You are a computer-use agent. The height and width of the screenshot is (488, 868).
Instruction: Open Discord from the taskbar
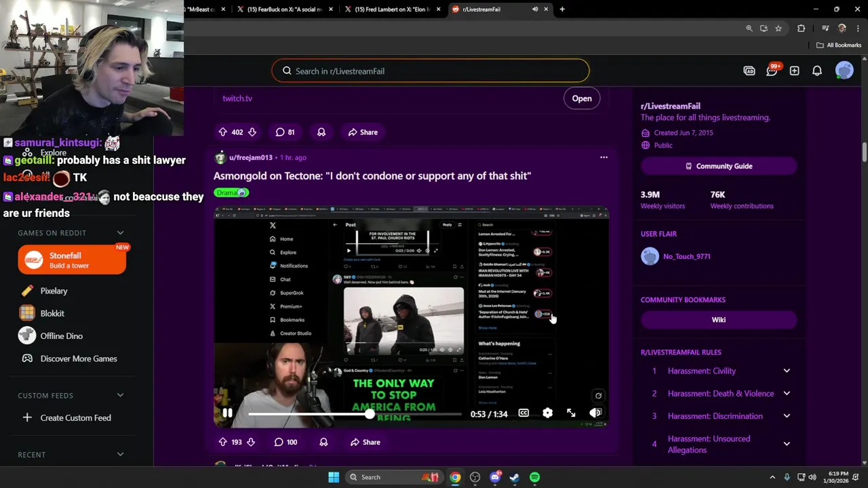(495, 477)
